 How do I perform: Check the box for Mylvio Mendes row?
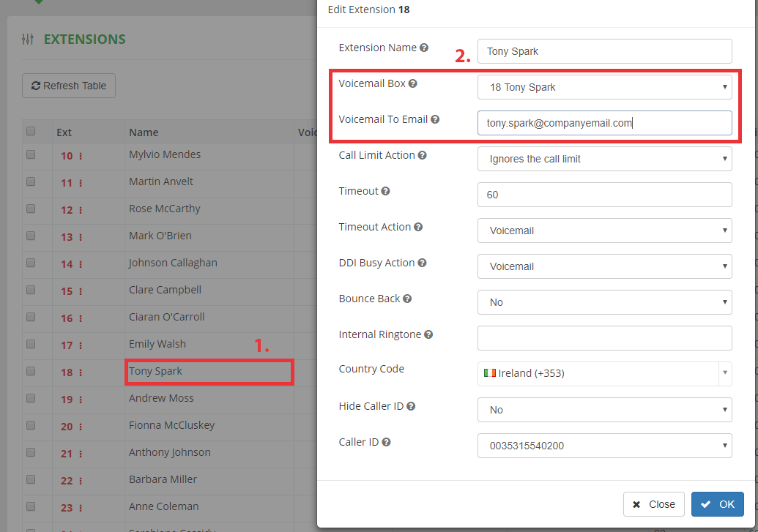point(31,154)
